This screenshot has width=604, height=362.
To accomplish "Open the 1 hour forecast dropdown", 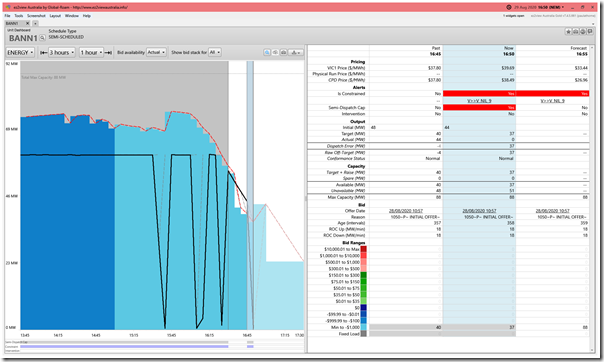I will pyautogui.click(x=91, y=52).
